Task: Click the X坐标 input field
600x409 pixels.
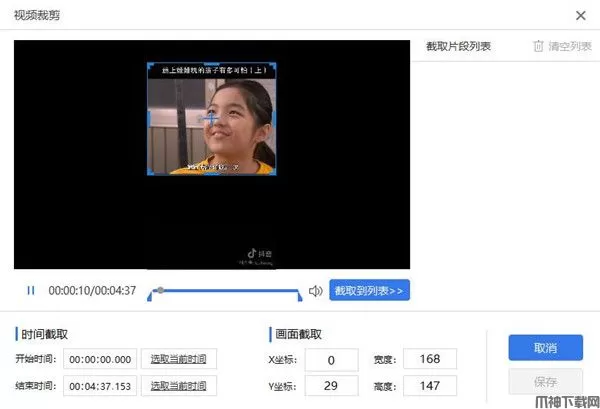Action: 331,360
